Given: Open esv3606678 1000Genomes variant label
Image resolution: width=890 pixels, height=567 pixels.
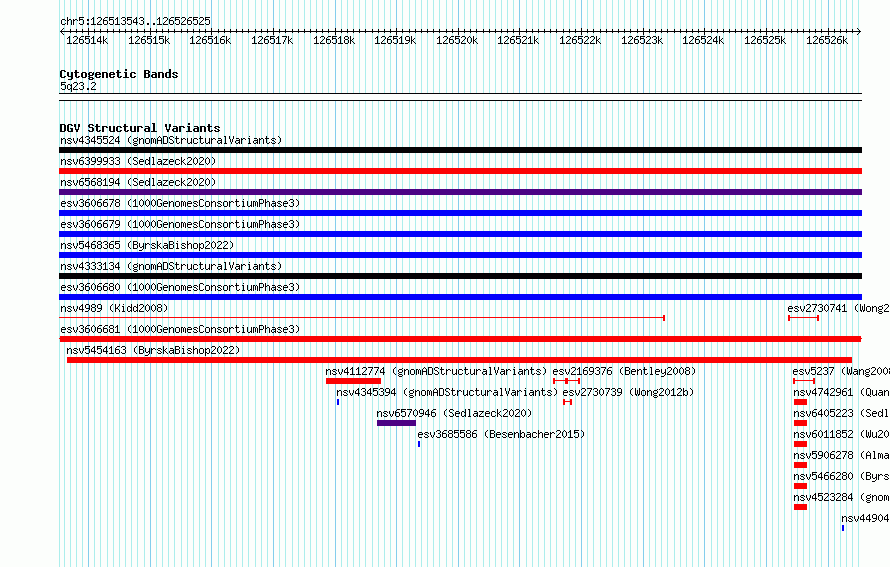Looking at the screenshot, I should (x=180, y=203).
